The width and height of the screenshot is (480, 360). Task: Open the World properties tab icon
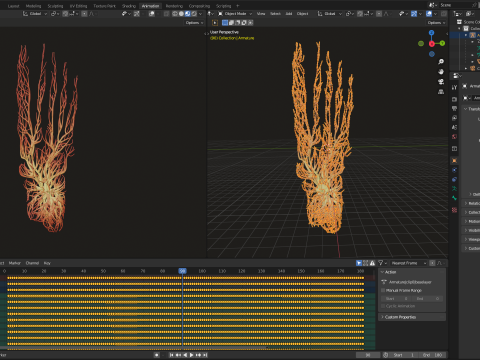click(454, 137)
